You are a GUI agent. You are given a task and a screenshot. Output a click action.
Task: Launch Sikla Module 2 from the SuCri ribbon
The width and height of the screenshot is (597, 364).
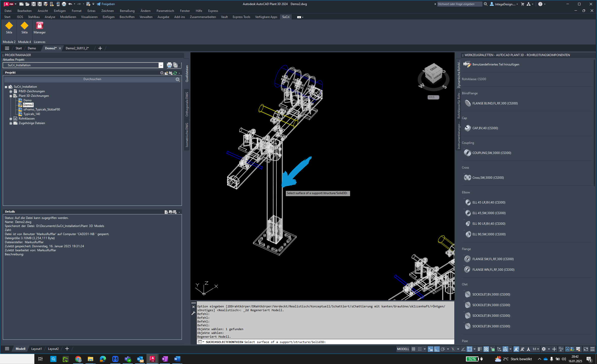click(9, 28)
